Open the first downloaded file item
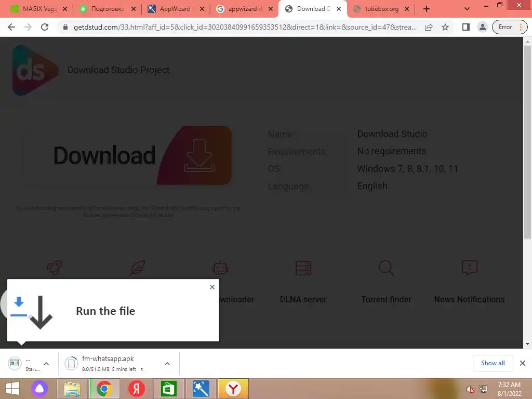Viewport: 532px width, 399px height. (x=24, y=364)
